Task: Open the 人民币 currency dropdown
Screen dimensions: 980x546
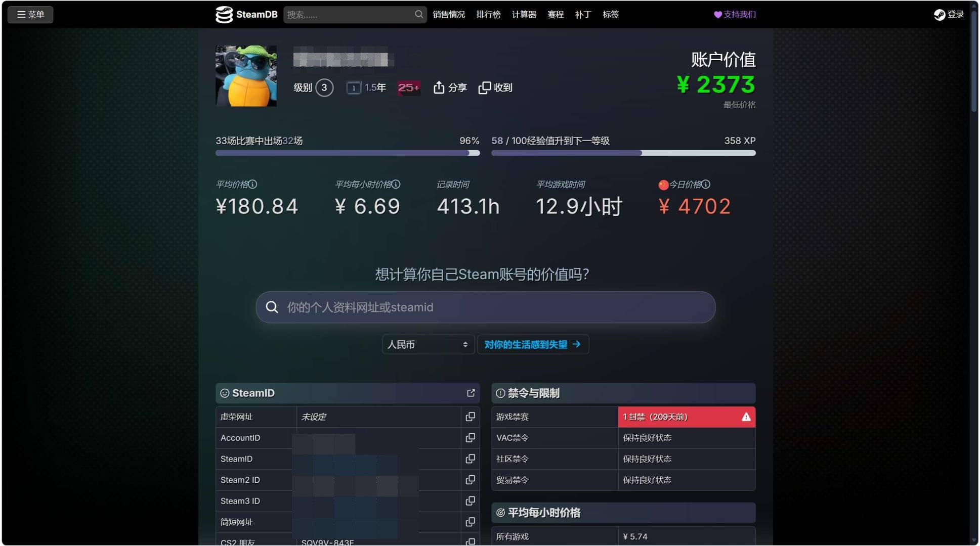Action: [x=428, y=345]
